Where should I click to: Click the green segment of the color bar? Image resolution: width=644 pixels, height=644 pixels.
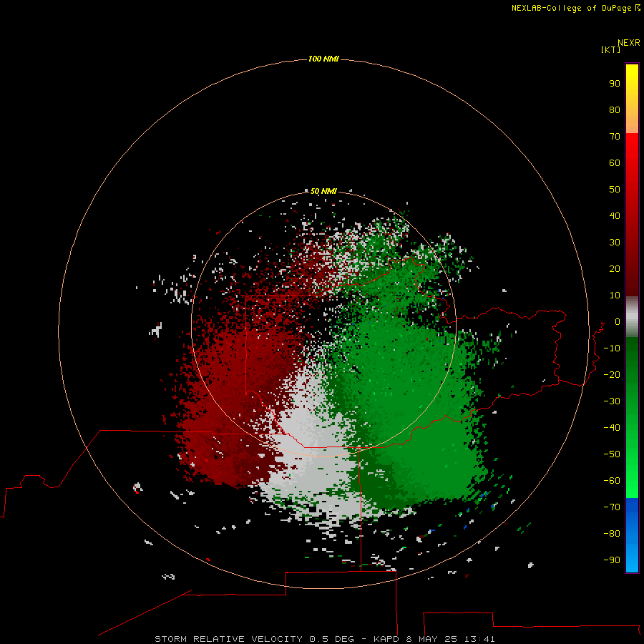click(632, 417)
